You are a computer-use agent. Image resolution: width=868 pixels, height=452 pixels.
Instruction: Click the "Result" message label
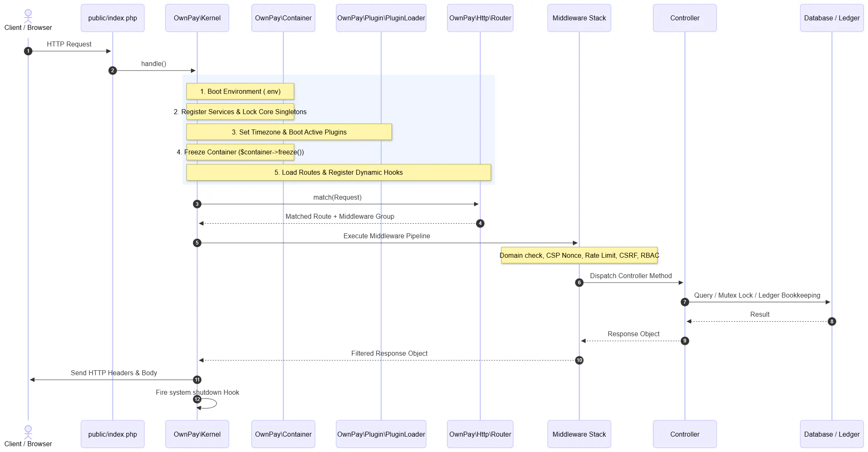tap(760, 314)
